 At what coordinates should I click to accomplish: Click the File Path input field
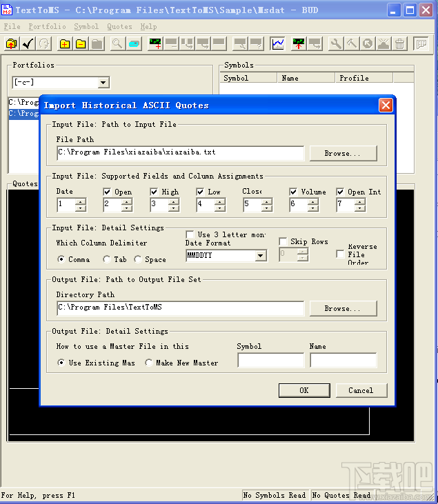click(181, 153)
